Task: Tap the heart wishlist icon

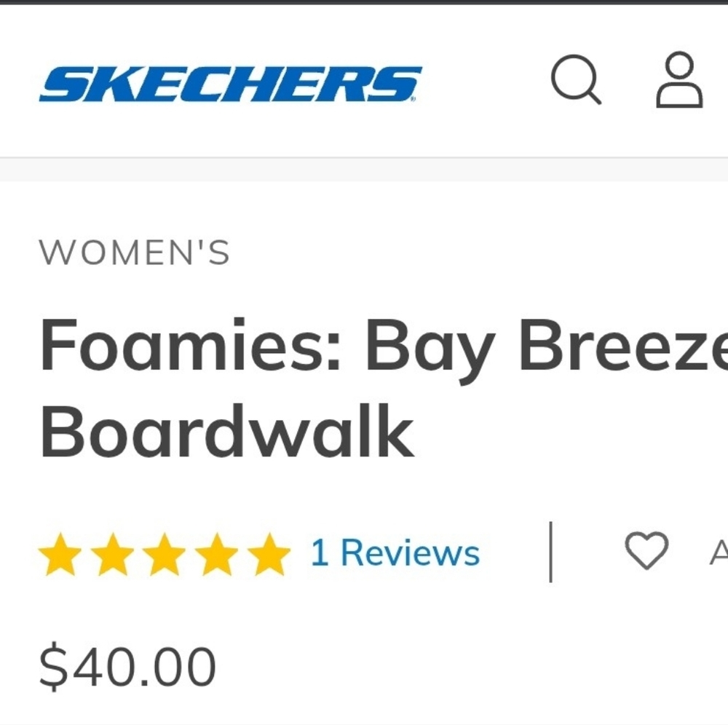Action: pos(646,551)
